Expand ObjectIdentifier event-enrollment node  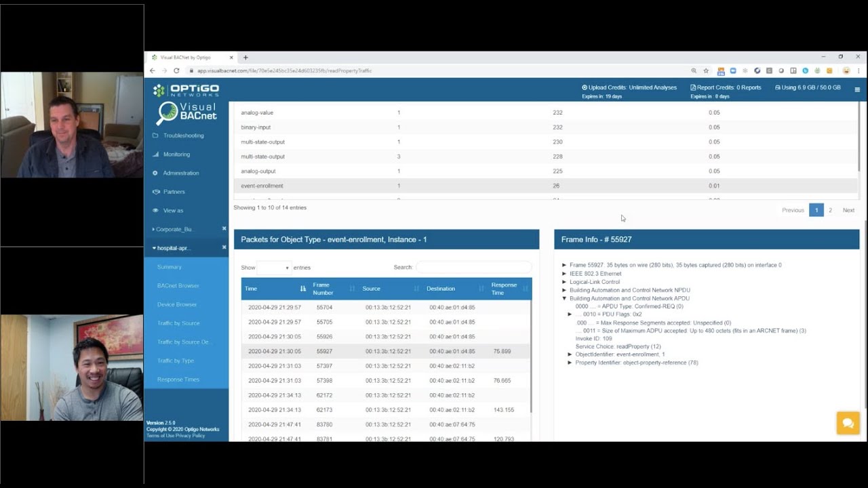[570, 354]
